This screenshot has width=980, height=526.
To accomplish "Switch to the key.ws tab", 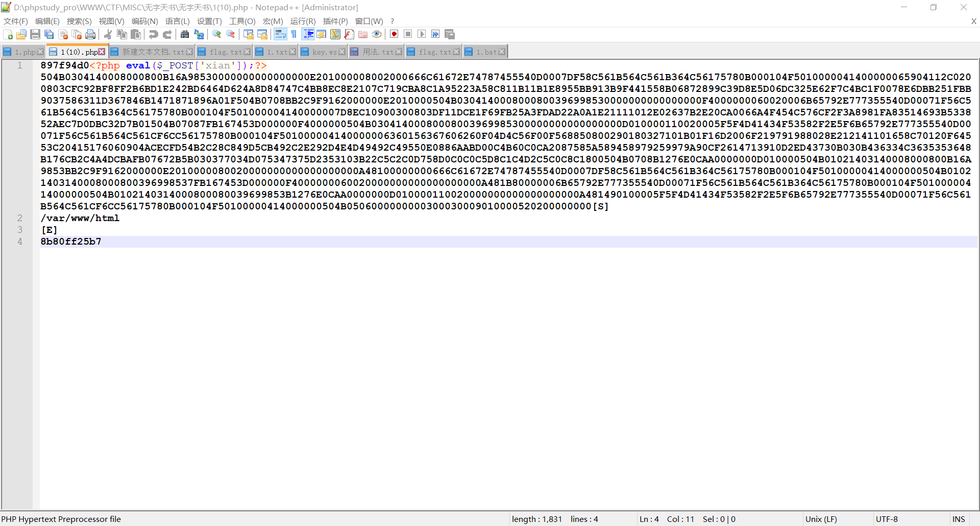I will [x=324, y=52].
